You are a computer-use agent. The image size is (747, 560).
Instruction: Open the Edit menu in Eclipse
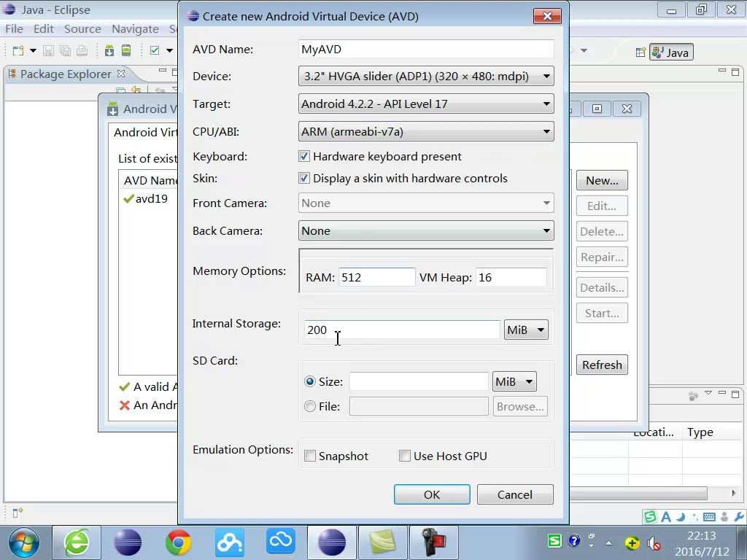coord(43,29)
